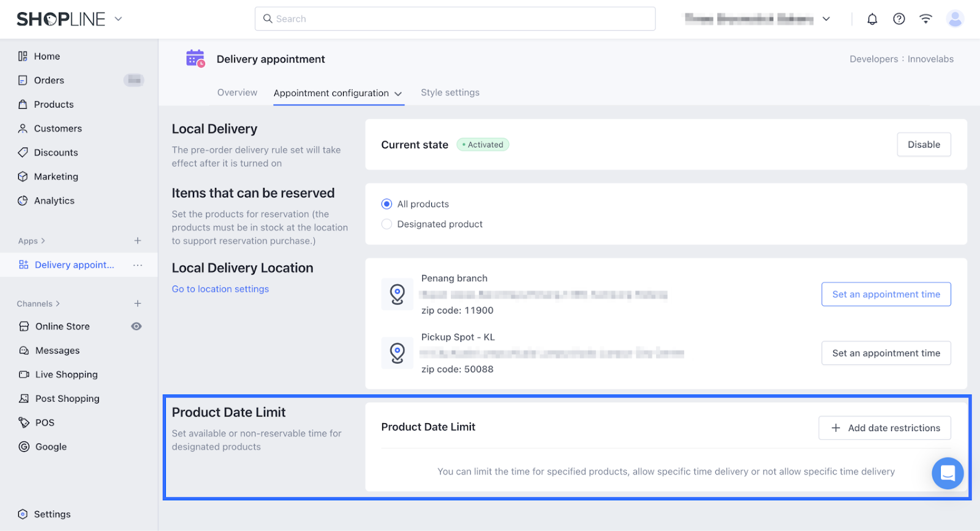Image resolution: width=980 pixels, height=531 pixels.
Task: Click Add date restrictions button
Action: [x=884, y=428]
